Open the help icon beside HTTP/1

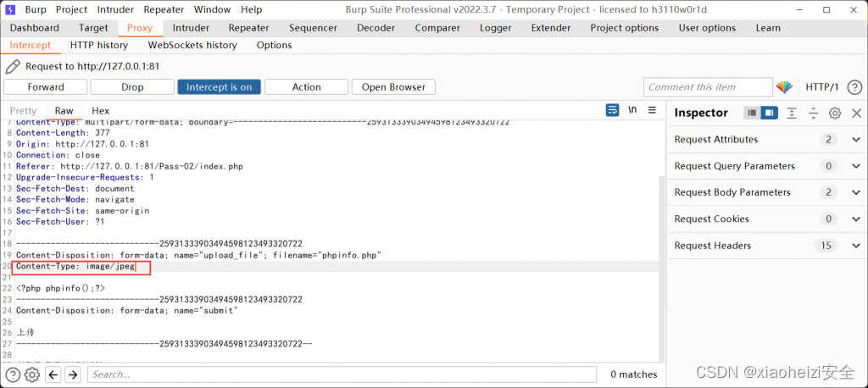point(854,87)
